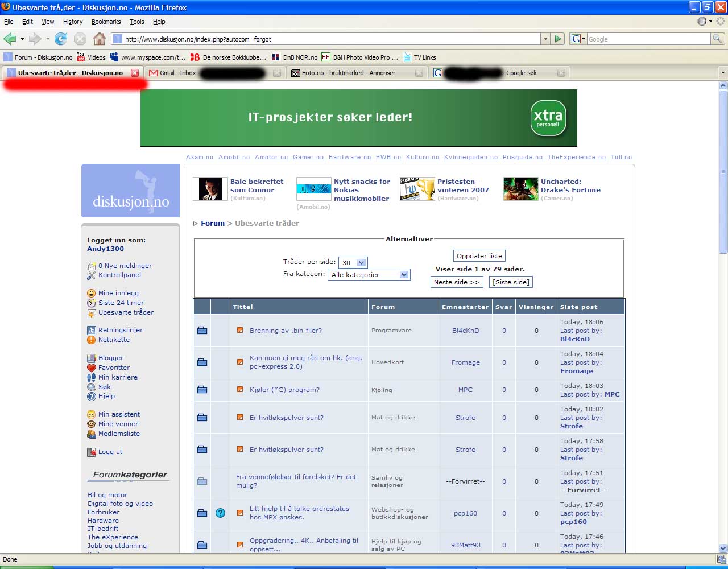This screenshot has width=728, height=569.
Task: Open the address bar history dropdown arrow
Action: pyautogui.click(x=545, y=39)
